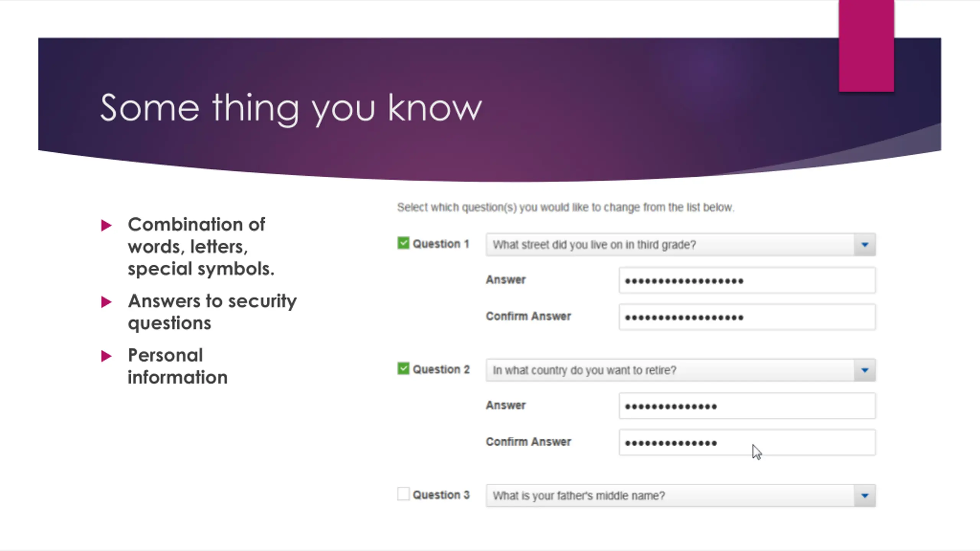Click the Question 1 Answer field
Screen dimensions: 980x551
[747, 280]
